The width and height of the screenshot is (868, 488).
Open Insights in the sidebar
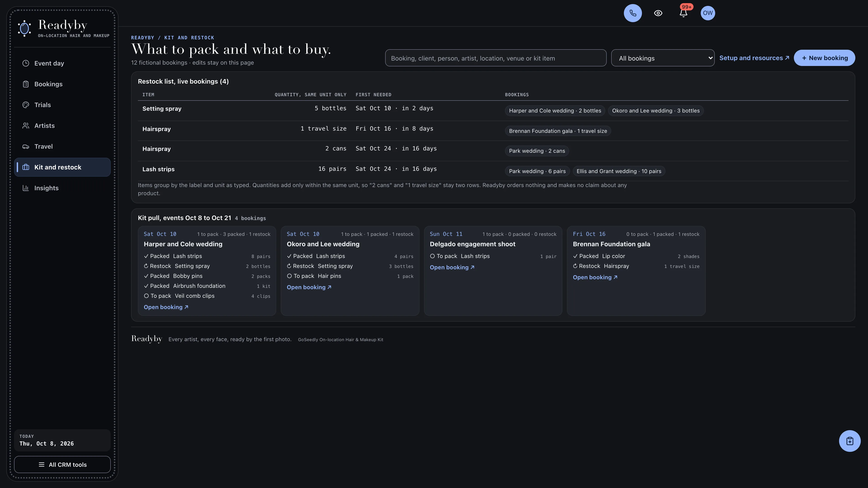[x=62, y=188]
